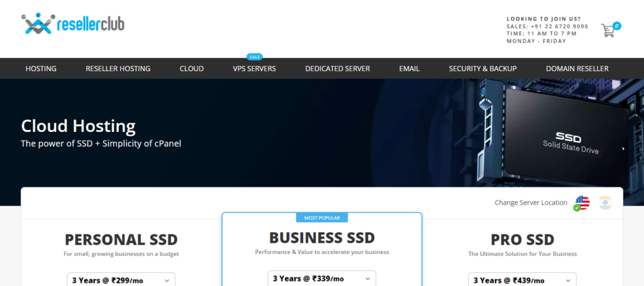Open the Dedicated Server menu
Screen dimensions: 644x286
click(338, 69)
